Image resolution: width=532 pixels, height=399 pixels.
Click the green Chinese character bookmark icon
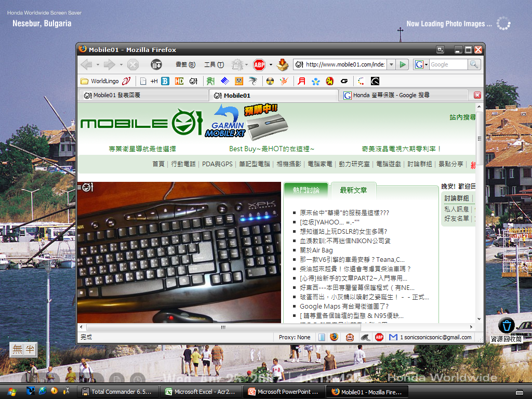(x=210, y=81)
